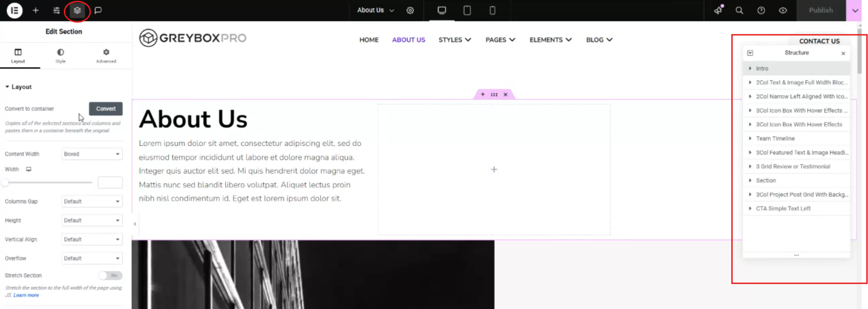
Task: Open the Notes comment icon
Action: pos(98,10)
